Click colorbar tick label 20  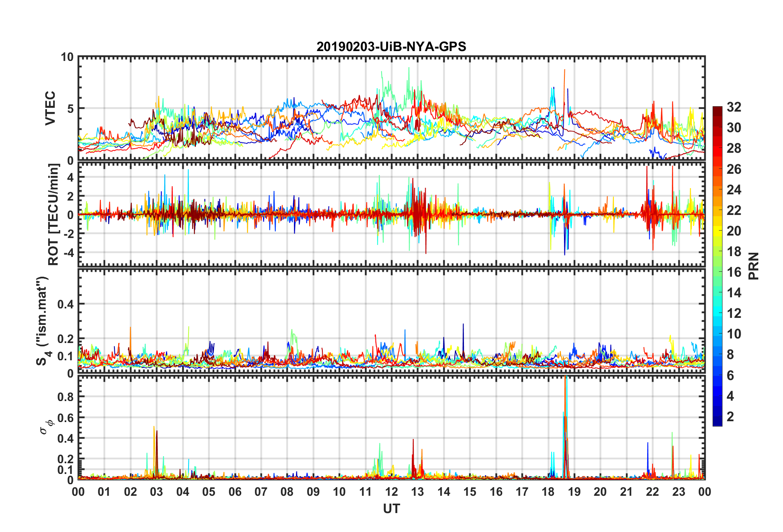(x=734, y=231)
